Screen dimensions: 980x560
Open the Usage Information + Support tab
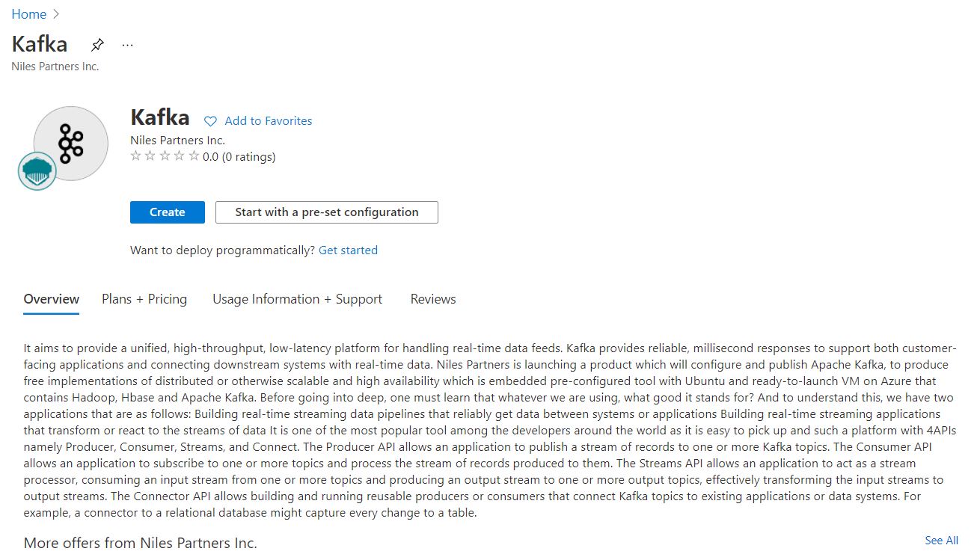click(297, 299)
